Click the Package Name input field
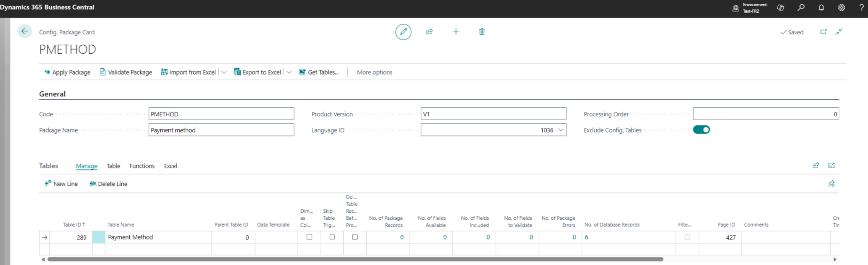Screen dimensions: 868x265 221,130
